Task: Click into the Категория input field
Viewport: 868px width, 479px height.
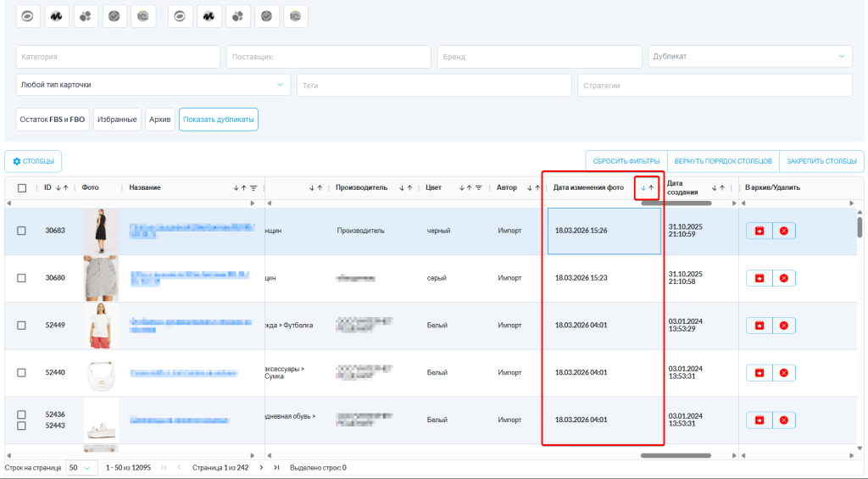Action: click(x=118, y=57)
